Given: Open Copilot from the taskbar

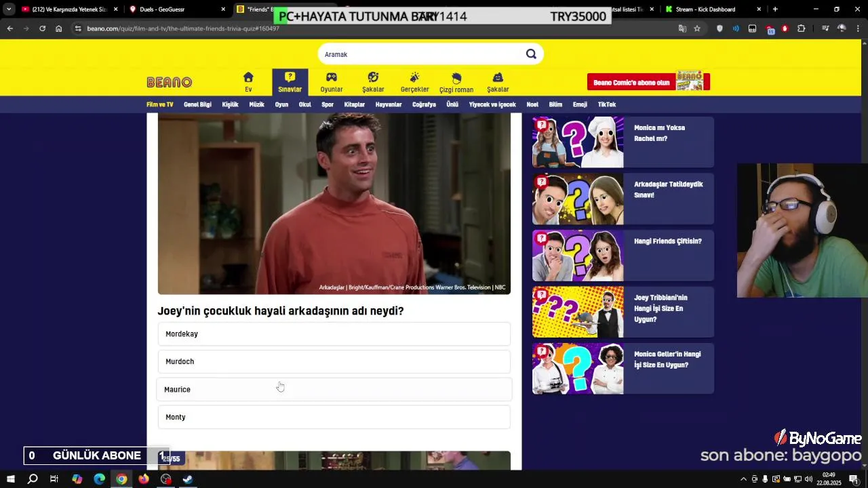Looking at the screenshot, I should (77, 479).
